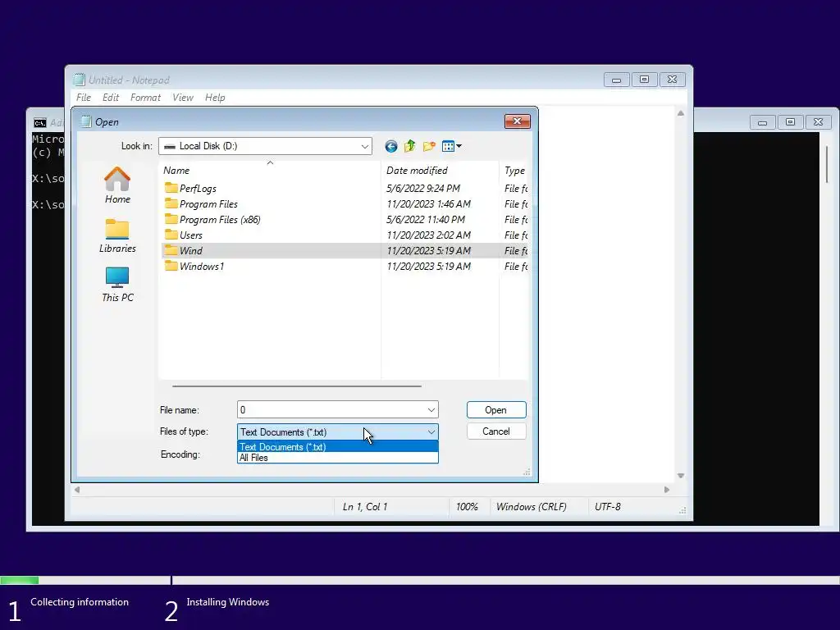Go up one folder level icon
This screenshot has width=840, height=630.
(x=410, y=146)
